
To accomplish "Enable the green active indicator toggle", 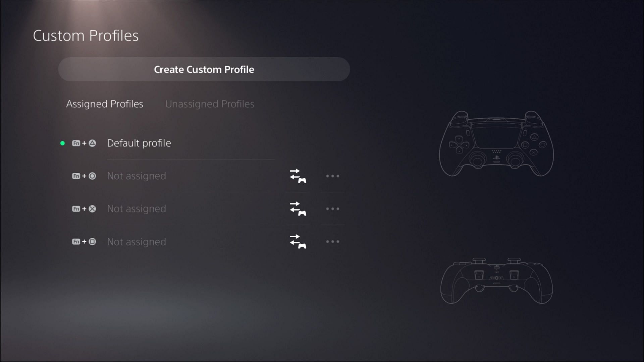I will [62, 143].
